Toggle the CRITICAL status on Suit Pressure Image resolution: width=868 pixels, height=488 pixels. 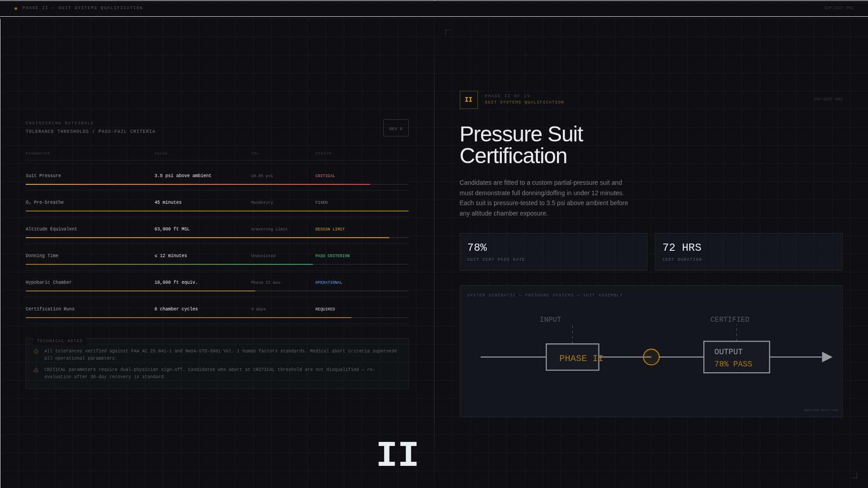[325, 176]
